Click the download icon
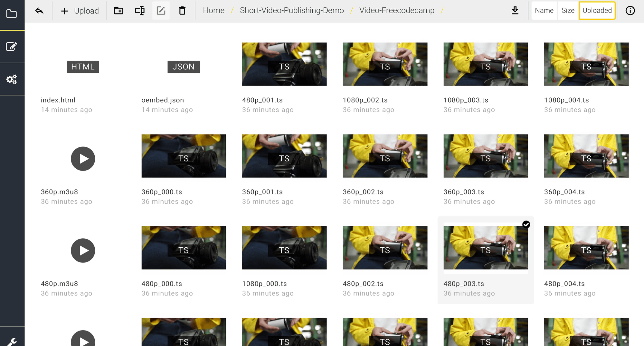 (515, 11)
